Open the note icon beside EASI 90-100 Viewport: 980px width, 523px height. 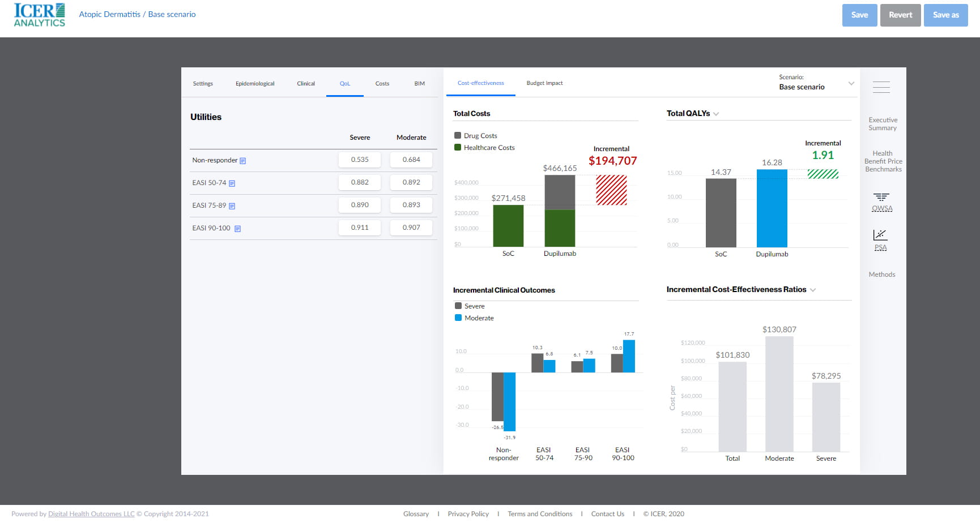237,229
